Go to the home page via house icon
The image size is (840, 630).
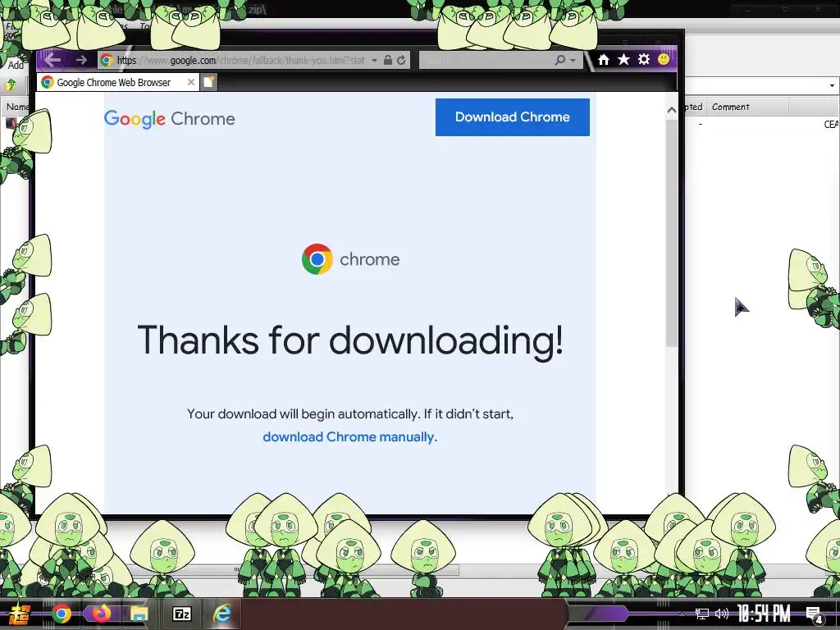click(x=604, y=59)
